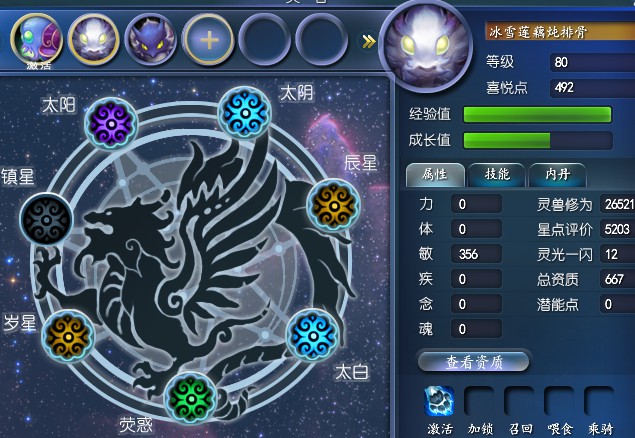Expand pet list with double-arrow chevron
This screenshot has height=438, width=635.
point(369,41)
